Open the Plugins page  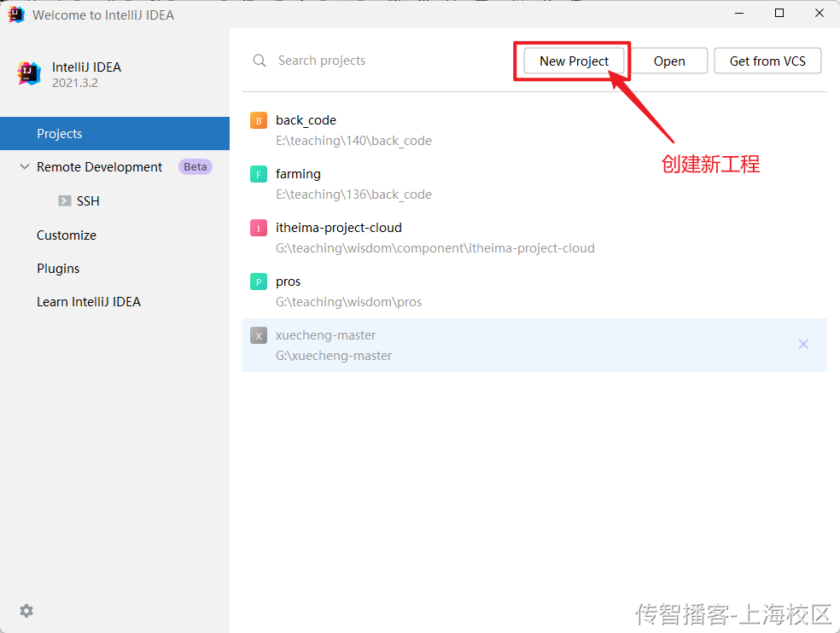(x=58, y=269)
